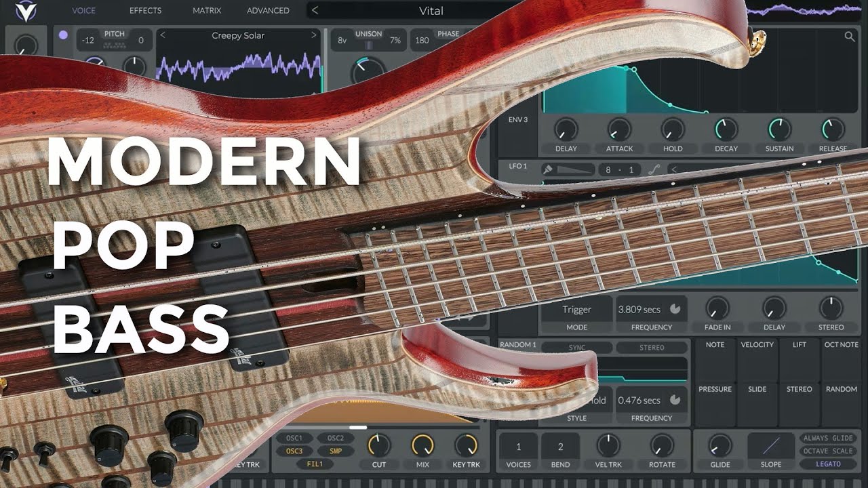Adjust the filter Cut knob
This screenshot has width=868, height=488.
click(x=379, y=445)
